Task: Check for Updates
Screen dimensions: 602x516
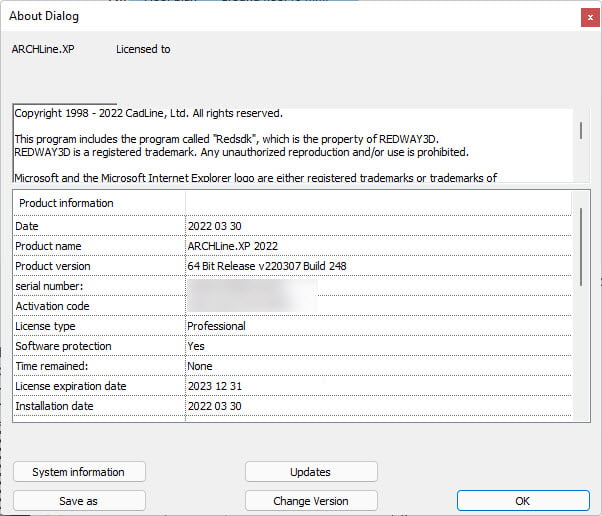Action: [311, 471]
